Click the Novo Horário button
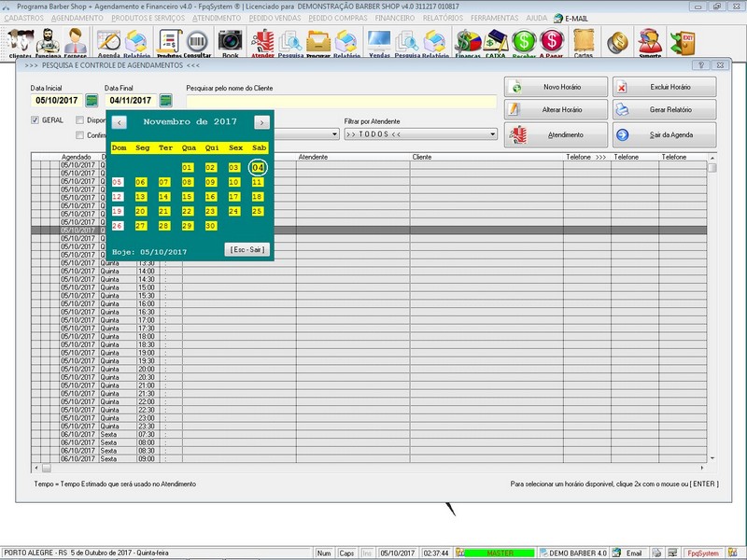 click(x=556, y=87)
